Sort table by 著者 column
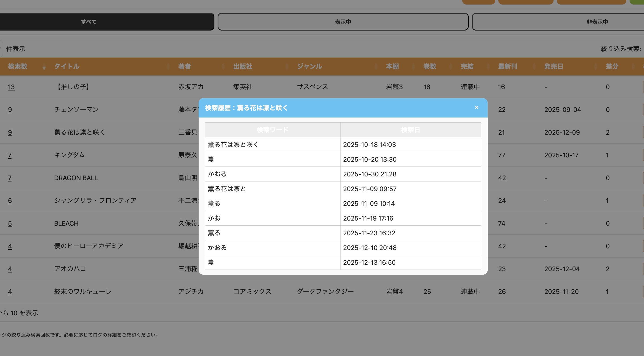This screenshot has width=644, height=356. [x=184, y=66]
